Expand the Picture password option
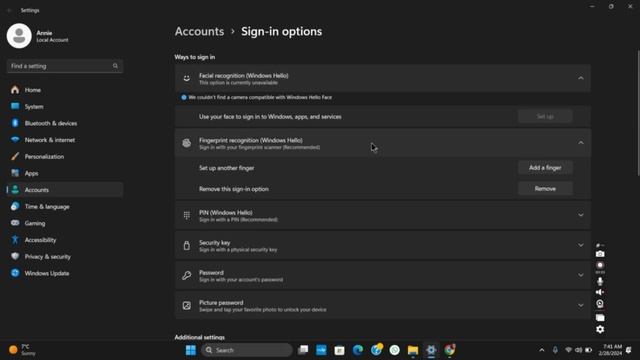The image size is (640, 360). click(580, 305)
